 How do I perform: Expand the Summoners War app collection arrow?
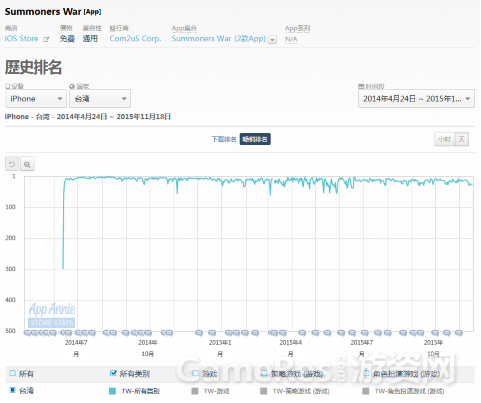point(273,40)
